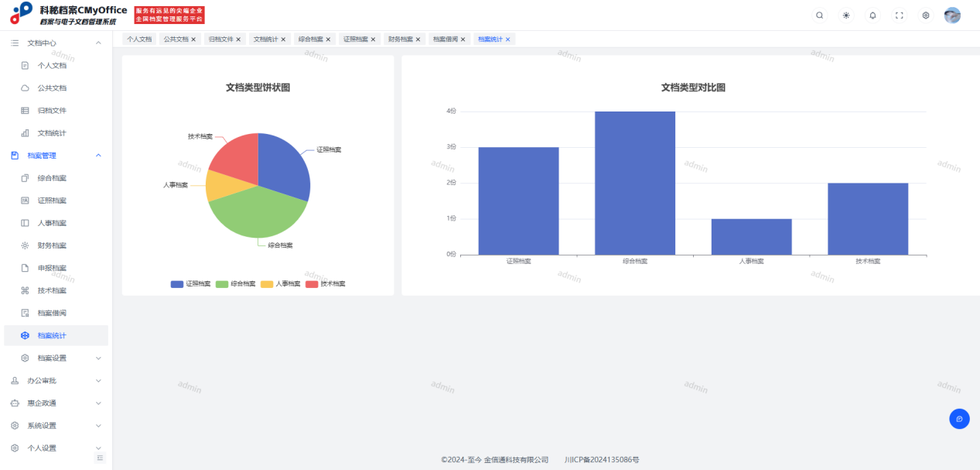Viewport: 980px width, 470px height.
Task: Click the 财务档案 sidebar icon
Action: point(25,245)
